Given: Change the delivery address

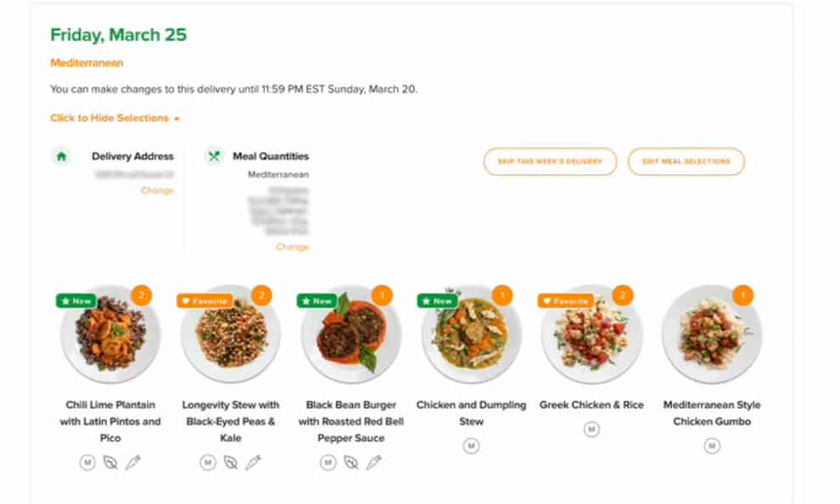Looking at the screenshot, I should [x=157, y=191].
